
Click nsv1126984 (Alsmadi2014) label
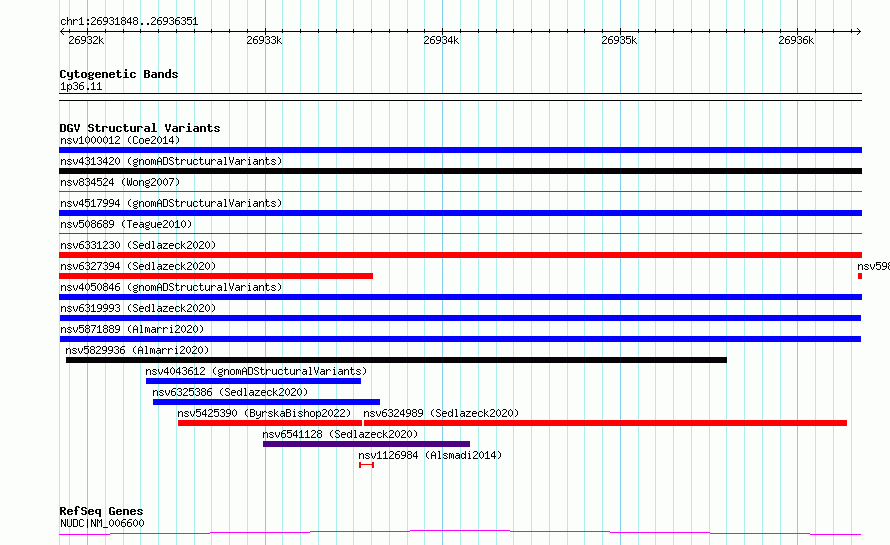point(430,455)
